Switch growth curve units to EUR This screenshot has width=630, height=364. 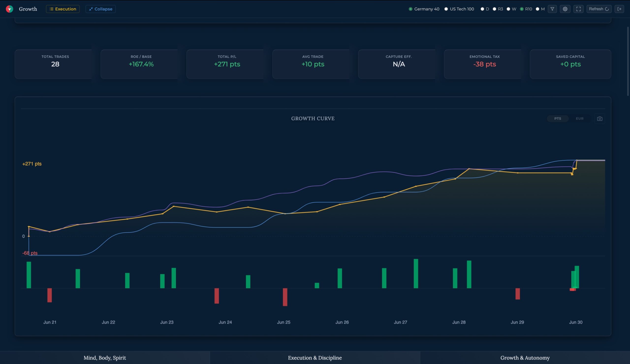[x=580, y=118]
